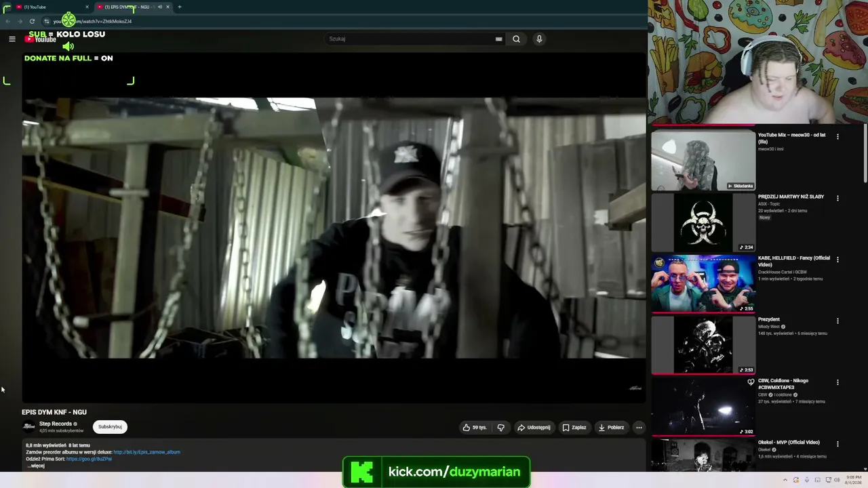The image size is (868, 488).
Task: Click the browser address bar URL
Action: point(92,21)
